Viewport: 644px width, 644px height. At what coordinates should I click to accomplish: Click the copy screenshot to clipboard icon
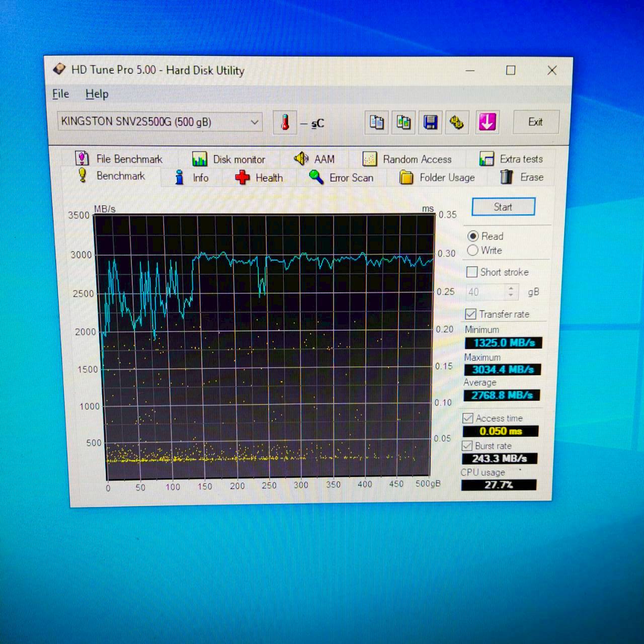coord(403,122)
